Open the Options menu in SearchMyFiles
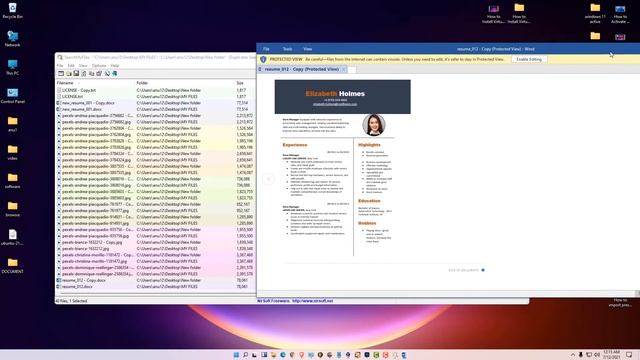The height and width of the screenshot is (360, 640). pos(99,65)
